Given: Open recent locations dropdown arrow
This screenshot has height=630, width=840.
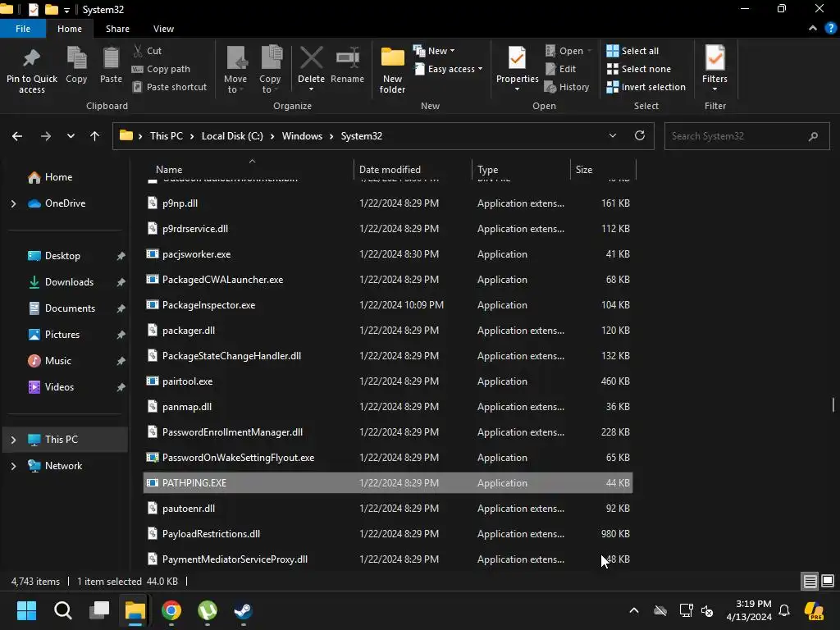Looking at the screenshot, I should [x=71, y=136].
